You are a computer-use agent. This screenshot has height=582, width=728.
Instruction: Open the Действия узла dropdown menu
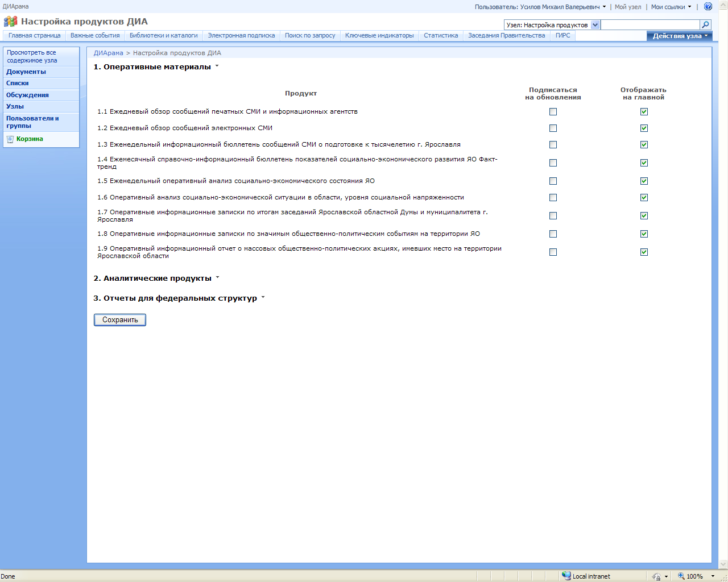679,36
